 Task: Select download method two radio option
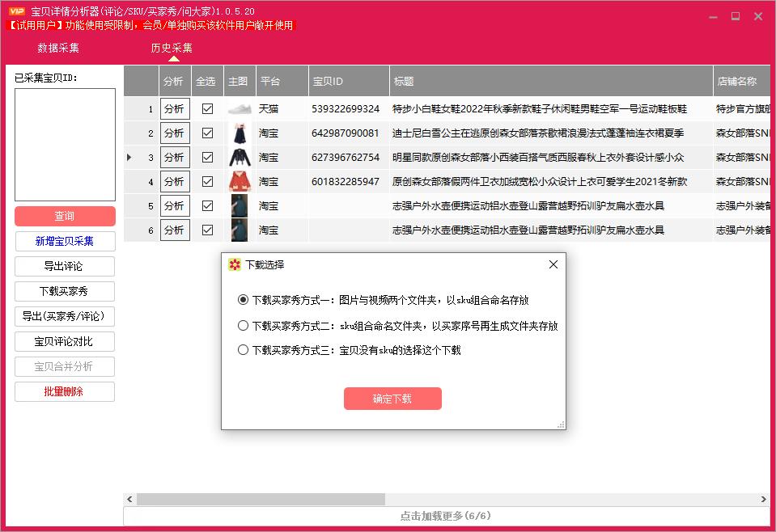click(244, 326)
